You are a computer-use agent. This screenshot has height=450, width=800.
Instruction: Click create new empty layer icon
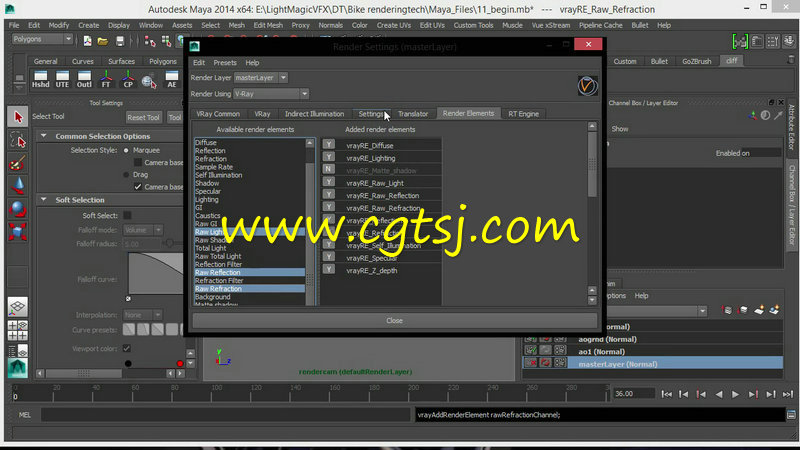tap(759, 310)
